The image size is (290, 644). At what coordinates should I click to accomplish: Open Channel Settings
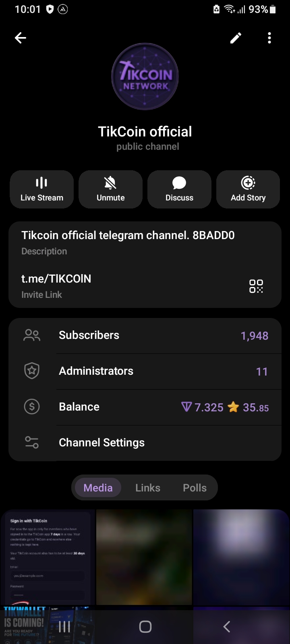[x=145, y=443]
